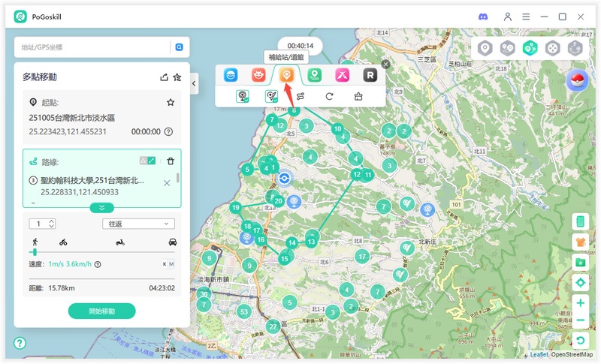Click the speed slider handle

[x=35, y=252]
